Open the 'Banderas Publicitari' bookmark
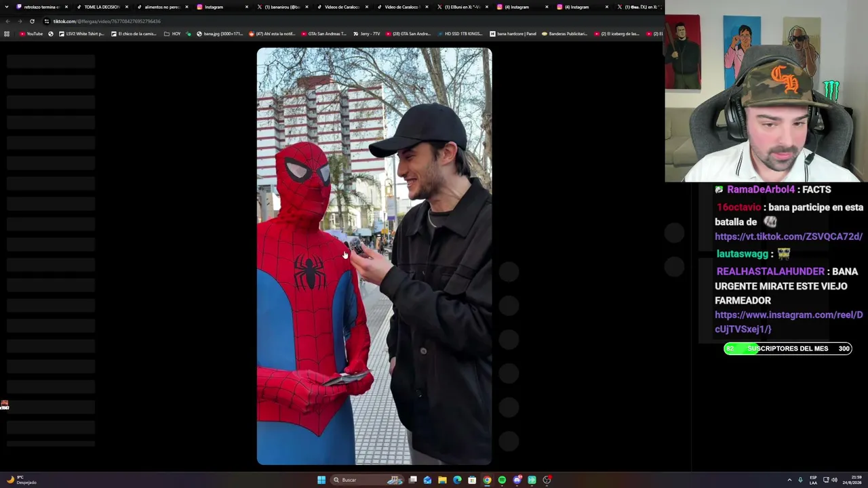 click(x=564, y=33)
